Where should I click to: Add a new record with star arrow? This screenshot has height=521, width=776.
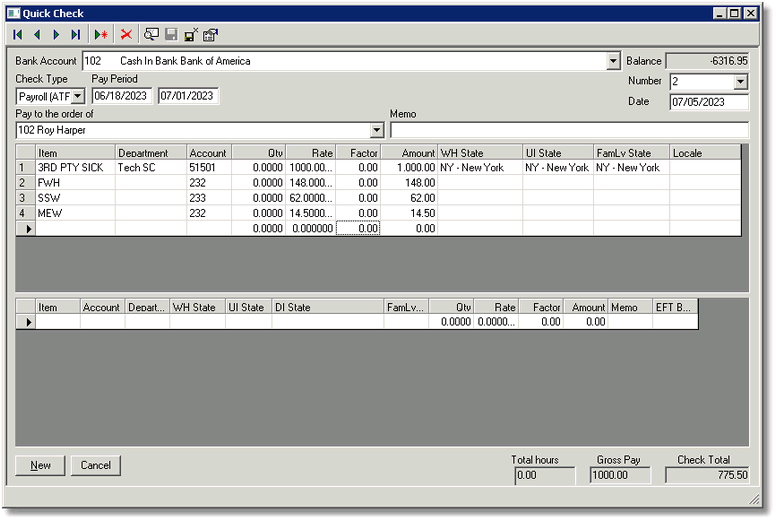pyautogui.click(x=101, y=35)
